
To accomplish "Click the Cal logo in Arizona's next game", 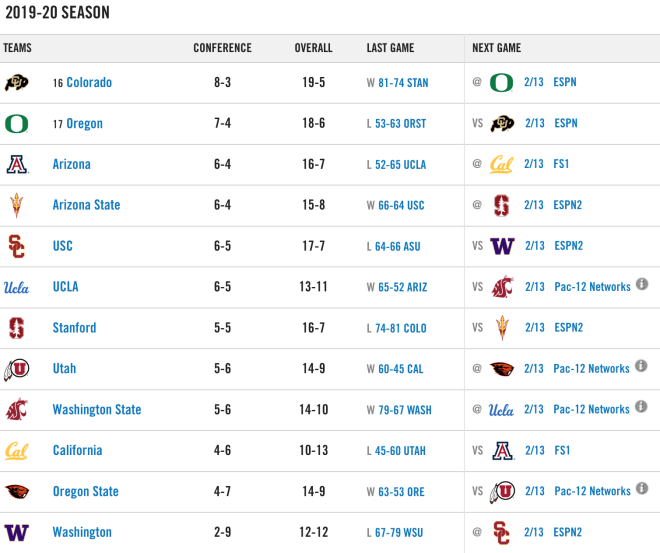I will pos(501,164).
